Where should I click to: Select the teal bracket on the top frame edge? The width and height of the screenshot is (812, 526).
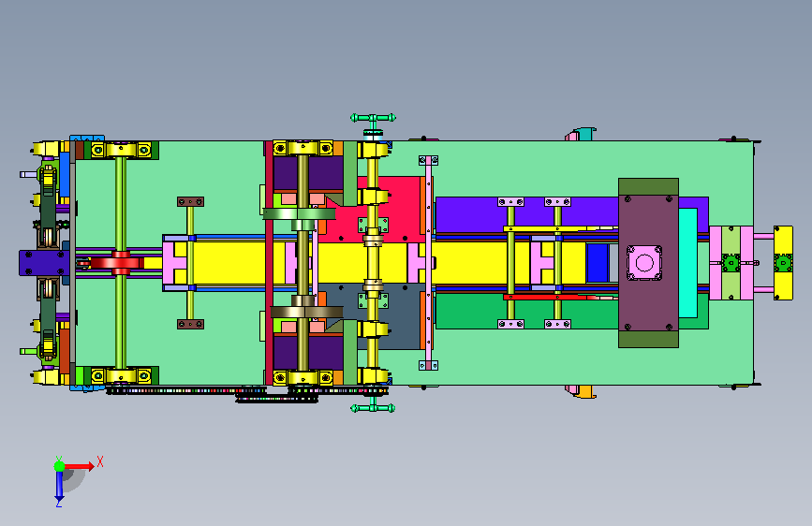(x=585, y=134)
